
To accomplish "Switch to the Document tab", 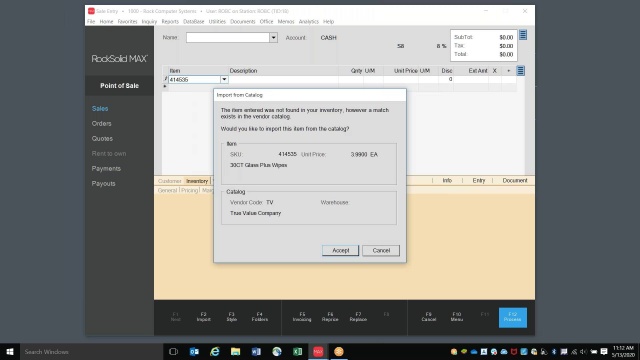I will 515,180.
